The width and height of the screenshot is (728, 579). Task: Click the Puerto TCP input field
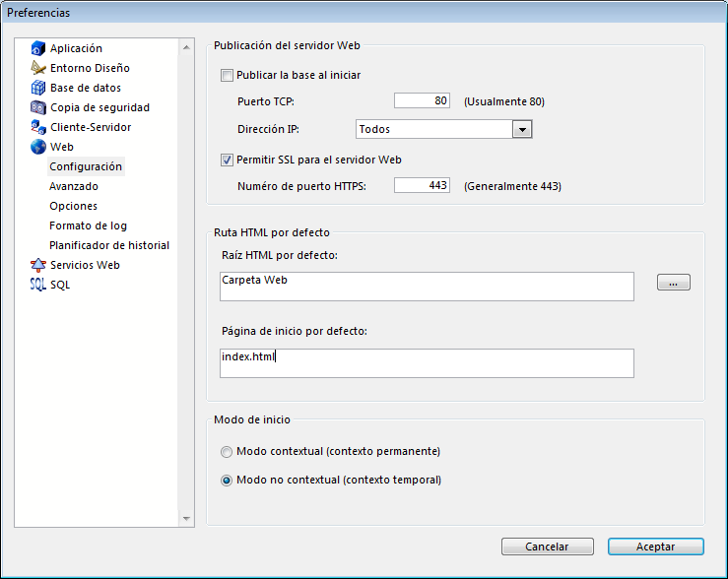point(422,101)
